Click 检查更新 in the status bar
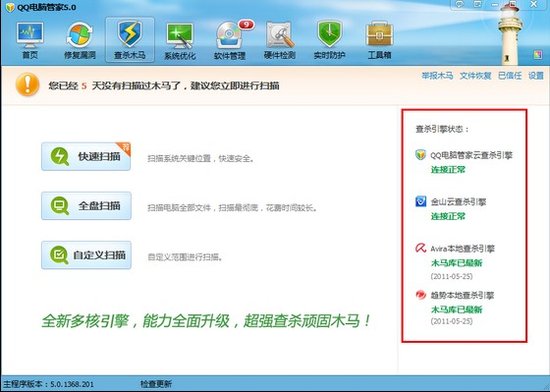Image resolution: width=550 pixels, height=392 pixels. (x=156, y=384)
